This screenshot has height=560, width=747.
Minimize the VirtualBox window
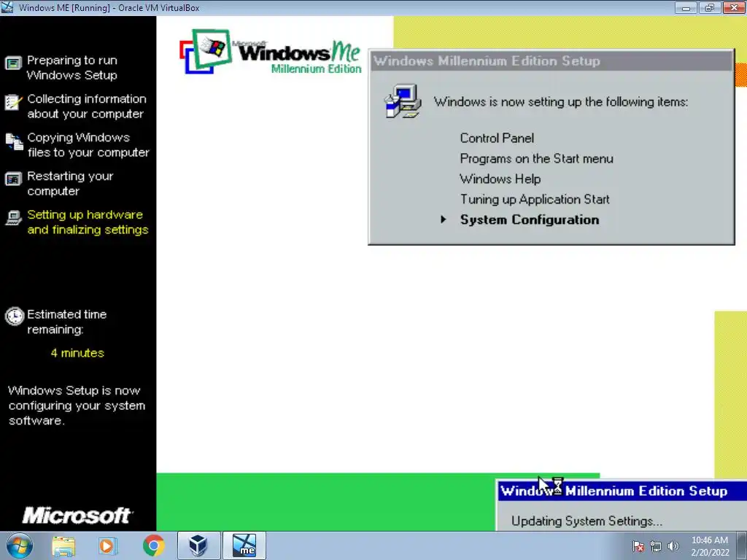coord(686,8)
